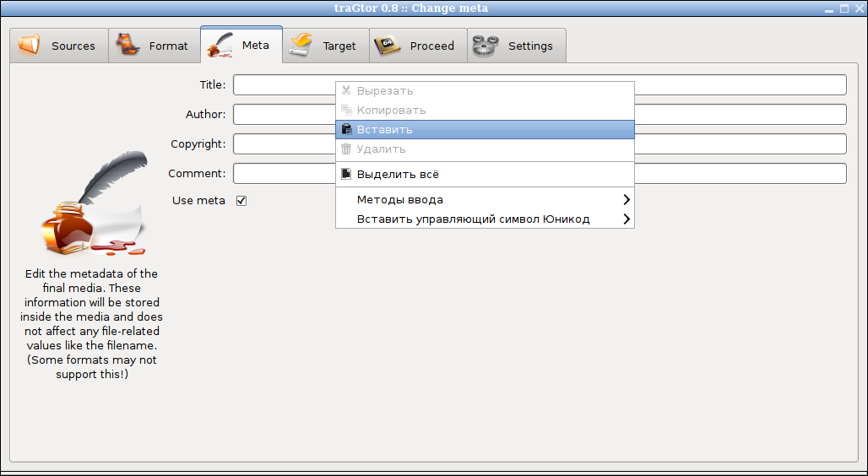868x476 pixels.
Task: Close the traGtor window
Action: pos(858,8)
